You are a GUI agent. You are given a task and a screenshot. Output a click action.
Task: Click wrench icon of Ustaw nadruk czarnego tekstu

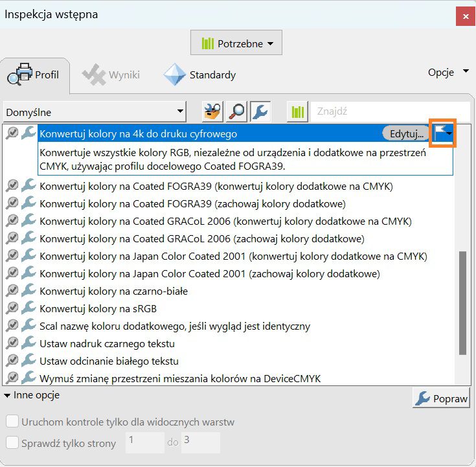point(28,343)
